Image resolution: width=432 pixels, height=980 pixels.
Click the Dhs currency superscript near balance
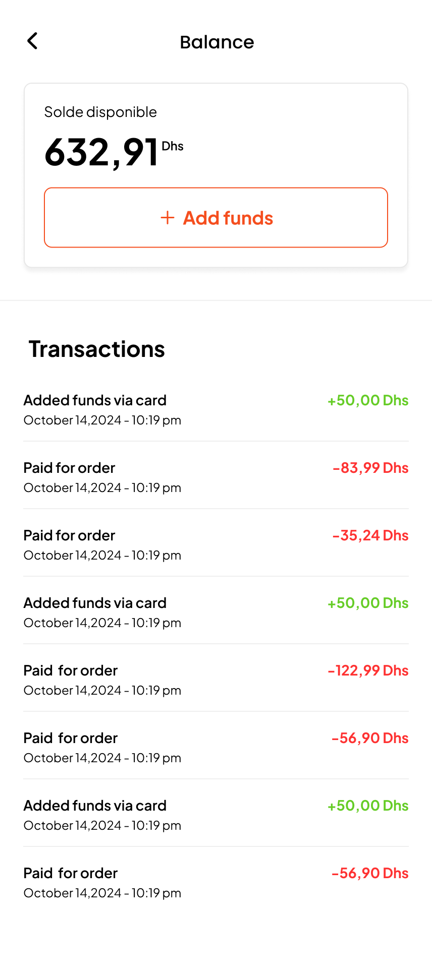point(173,146)
